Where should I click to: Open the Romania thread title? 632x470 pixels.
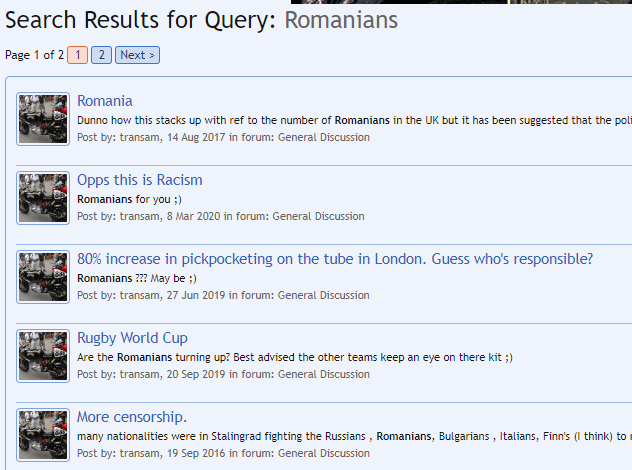(104, 101)
